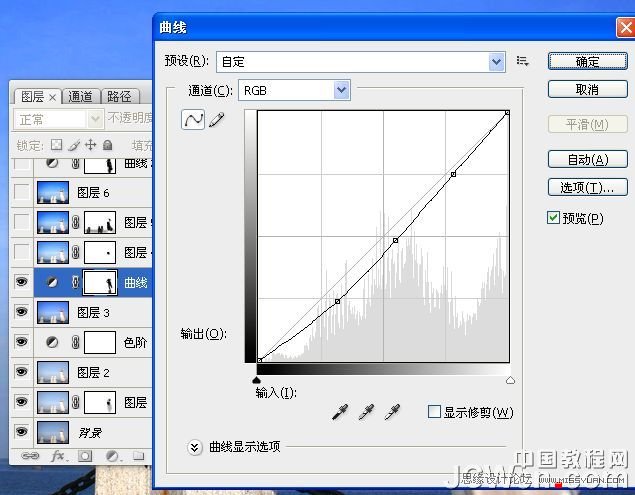Select the pencil draw-curve tool
The image size is (635, 495).
point(217,120)
